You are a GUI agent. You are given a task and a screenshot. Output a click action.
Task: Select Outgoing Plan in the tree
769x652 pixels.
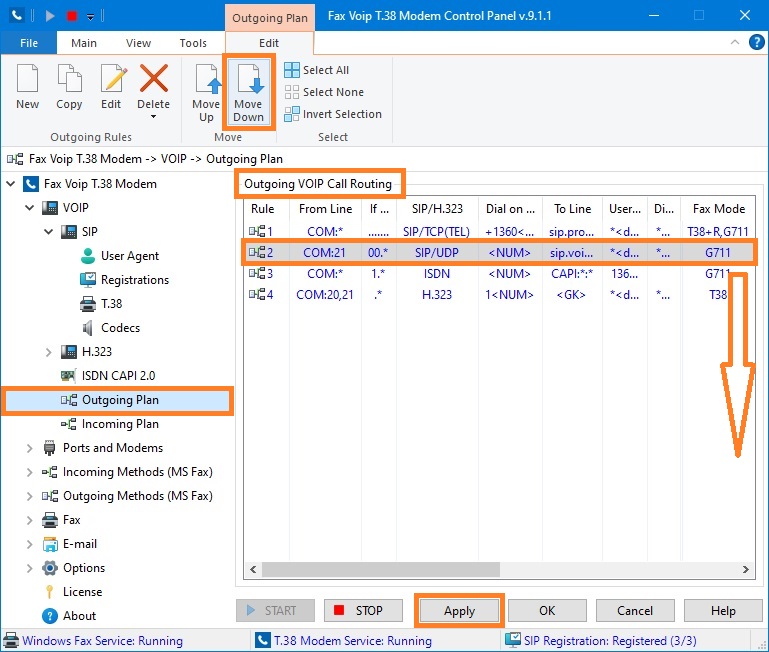117,400
